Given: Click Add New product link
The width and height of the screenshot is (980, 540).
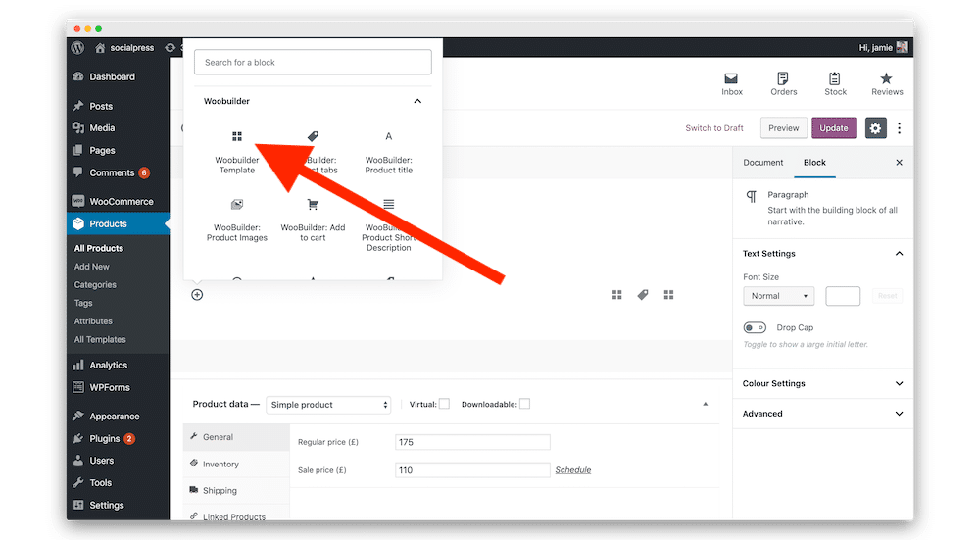Looking at the screenshot, I should tap(92, 267).
